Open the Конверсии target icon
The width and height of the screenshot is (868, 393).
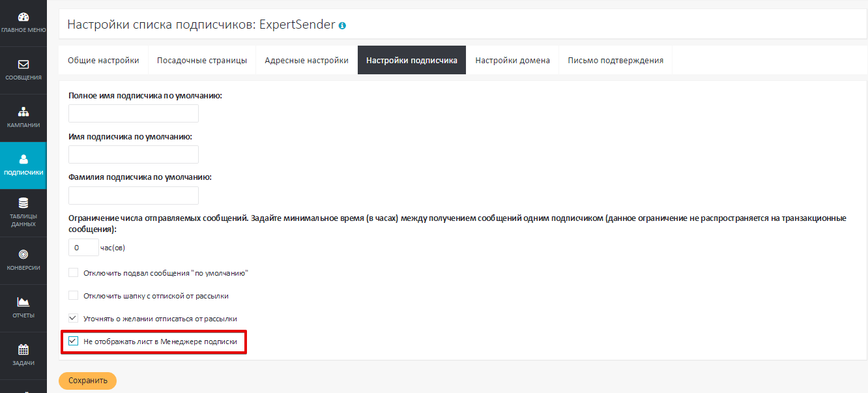click(23, 254)
